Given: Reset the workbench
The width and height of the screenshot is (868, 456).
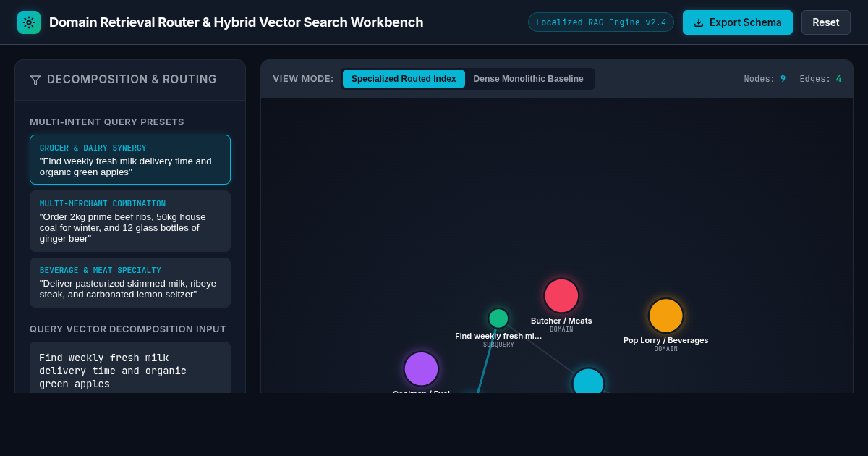Looking at the screenshot, I should 826,22.
